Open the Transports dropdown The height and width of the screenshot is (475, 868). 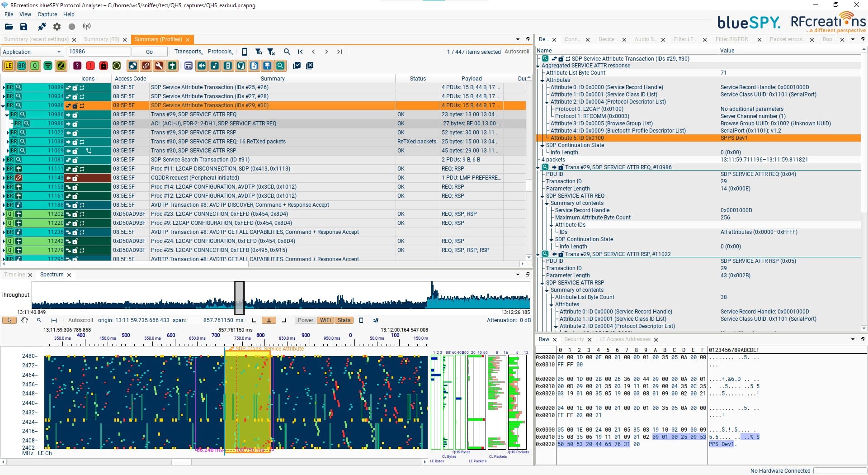[x=188, y=52]
